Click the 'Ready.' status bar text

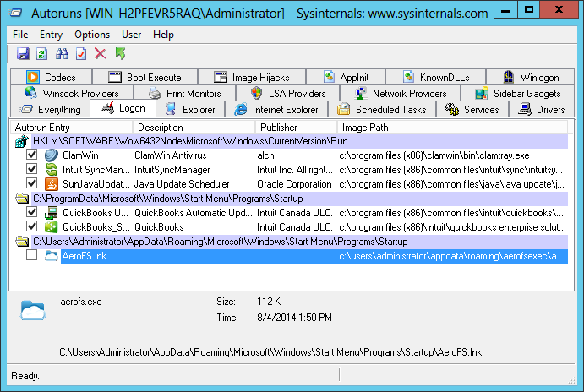[x=25, y=376]
